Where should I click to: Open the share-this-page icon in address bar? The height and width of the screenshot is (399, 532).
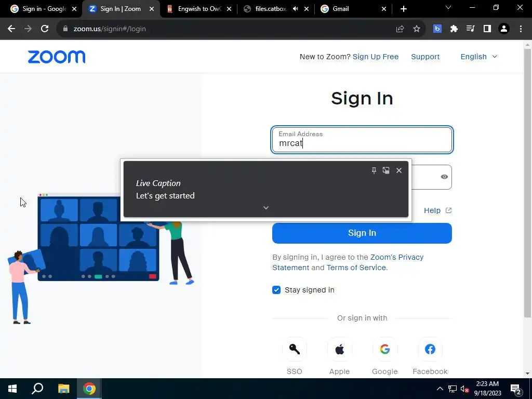[400, 29]
